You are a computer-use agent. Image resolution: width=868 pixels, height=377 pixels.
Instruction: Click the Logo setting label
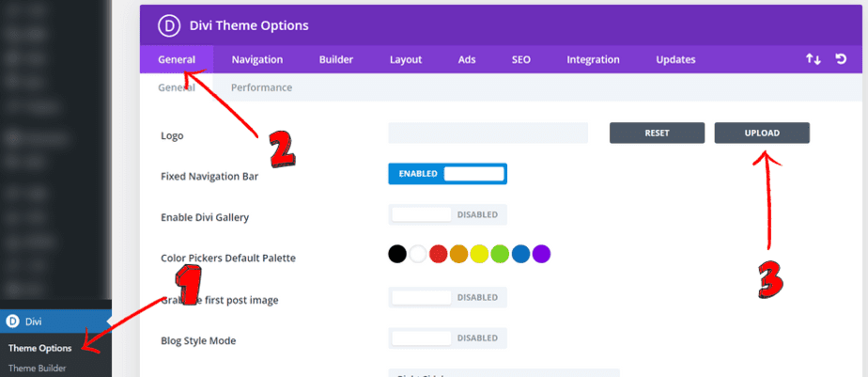172,135
